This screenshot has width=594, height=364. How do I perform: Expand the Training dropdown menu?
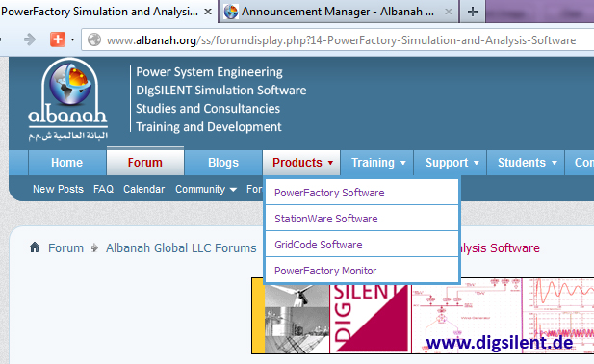click(378, 163)
